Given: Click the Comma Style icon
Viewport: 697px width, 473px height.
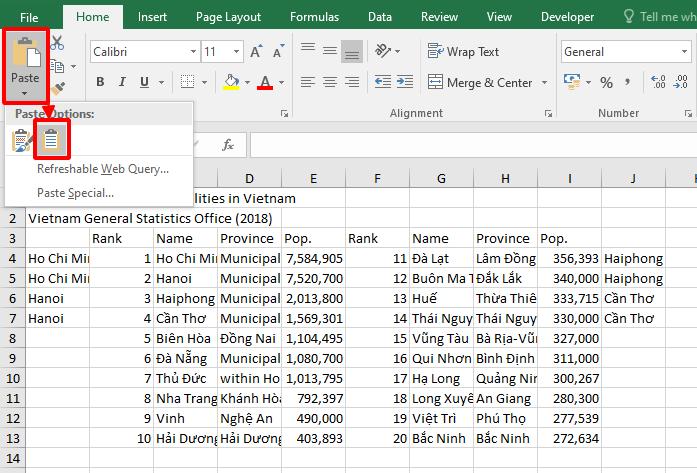Looking at the screenshot, I should click(x=628, y=82).
